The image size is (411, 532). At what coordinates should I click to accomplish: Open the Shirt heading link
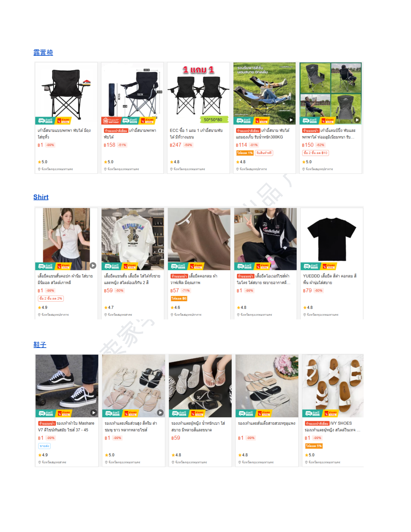click(41, 197)
